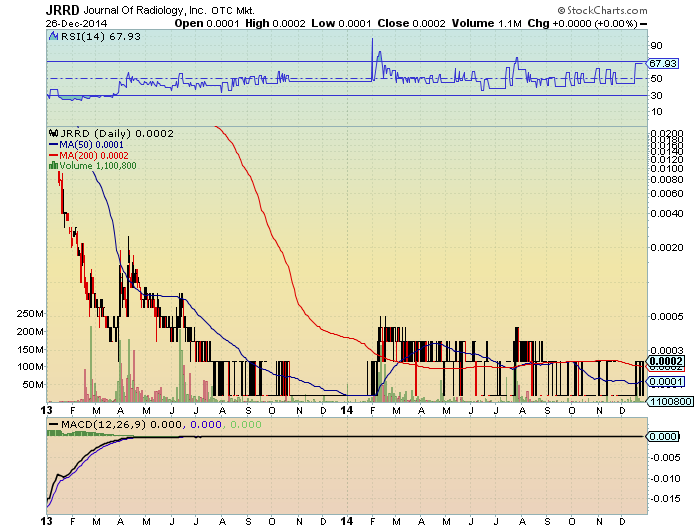This screenshot has height=530, width=700.
Task: Click the 'MA(50) 0.0001' legend text
Action: [x=92, y=145]
